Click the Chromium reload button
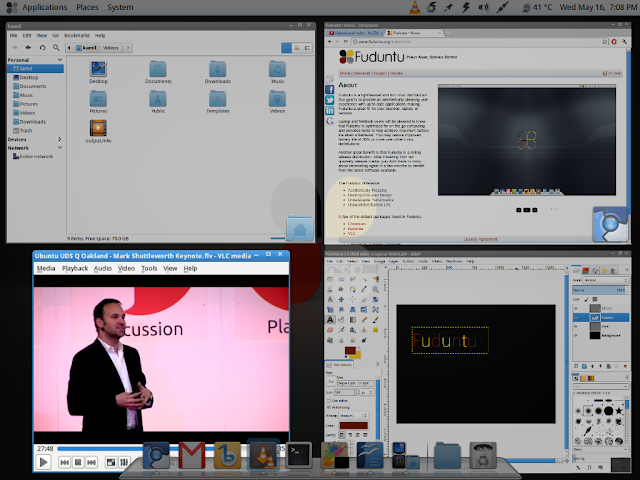 (x=346, y=42)
